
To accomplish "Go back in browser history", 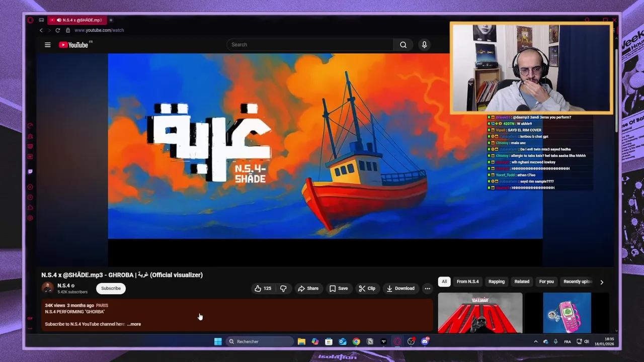I will (x=41, y=30).
